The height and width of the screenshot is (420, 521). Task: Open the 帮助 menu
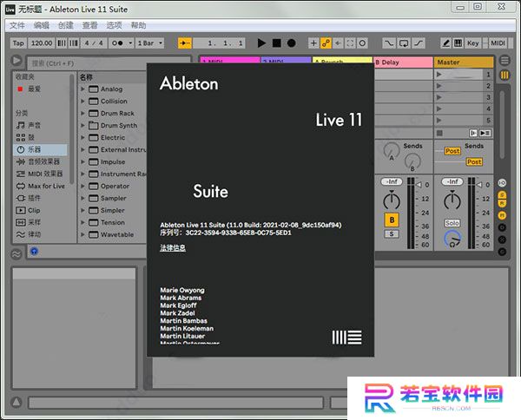[x=138, y=25]
